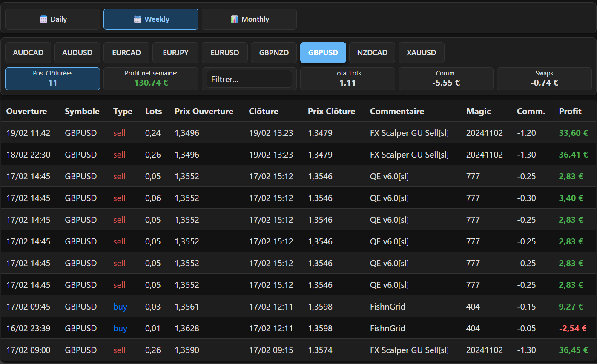Viewport: 597px width, 364px height.
Task: Select the AUDUSD symbol filter
Action: 77,53
